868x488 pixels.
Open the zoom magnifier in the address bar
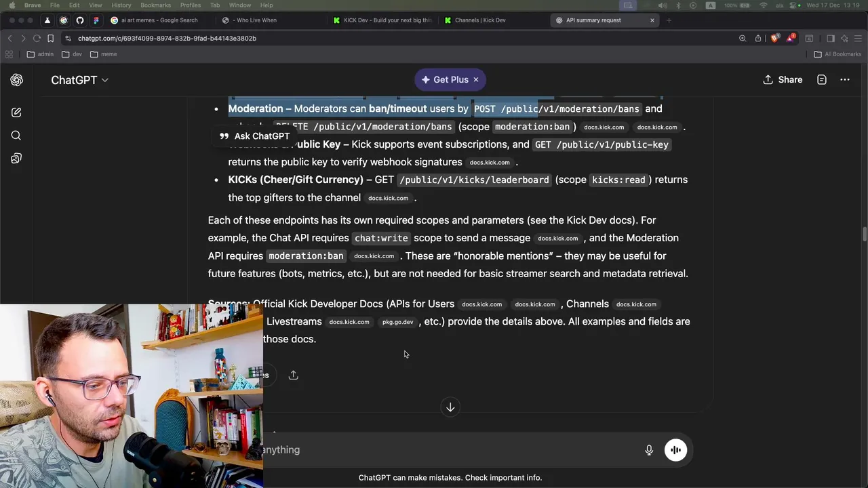[x=743, y=39]
